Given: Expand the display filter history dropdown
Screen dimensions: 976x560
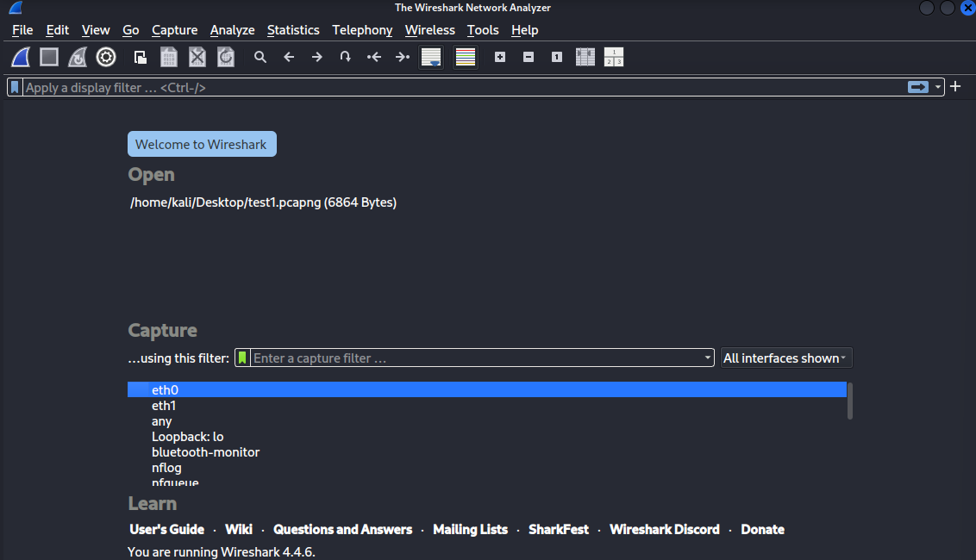Looking at the screenshot, I should pyautogui.click(x=938, y=87).
